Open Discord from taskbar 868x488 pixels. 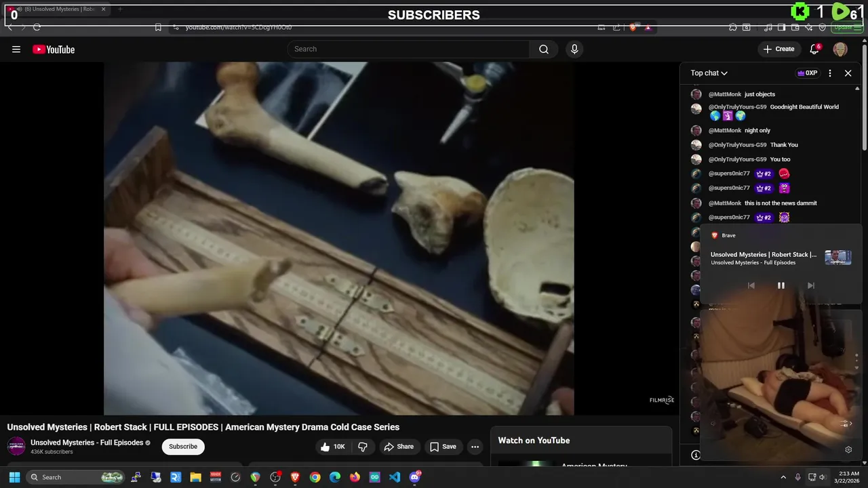coord(415,477)
